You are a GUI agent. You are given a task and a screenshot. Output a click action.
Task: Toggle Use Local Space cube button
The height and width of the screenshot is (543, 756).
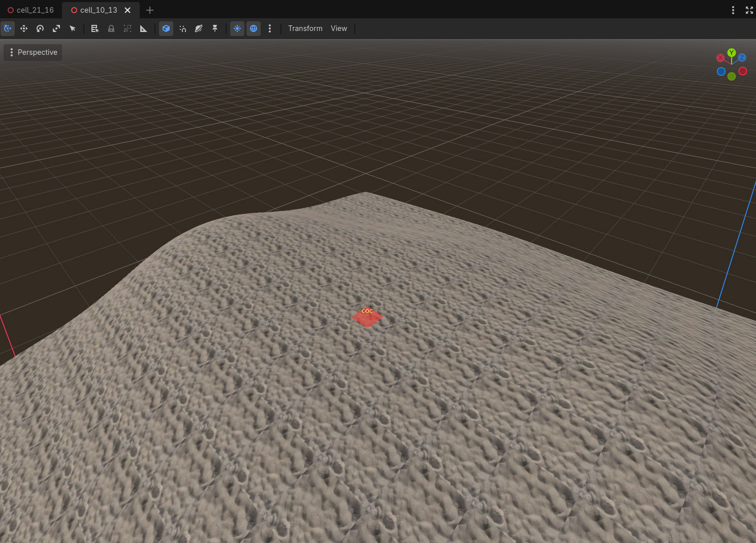(x=166, y=28)
